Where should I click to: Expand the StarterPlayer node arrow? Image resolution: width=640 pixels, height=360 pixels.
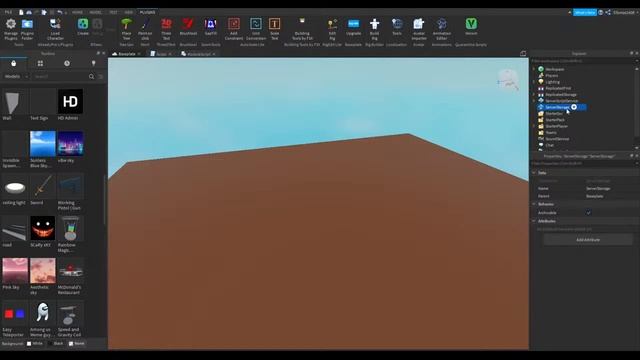point(534,126)
